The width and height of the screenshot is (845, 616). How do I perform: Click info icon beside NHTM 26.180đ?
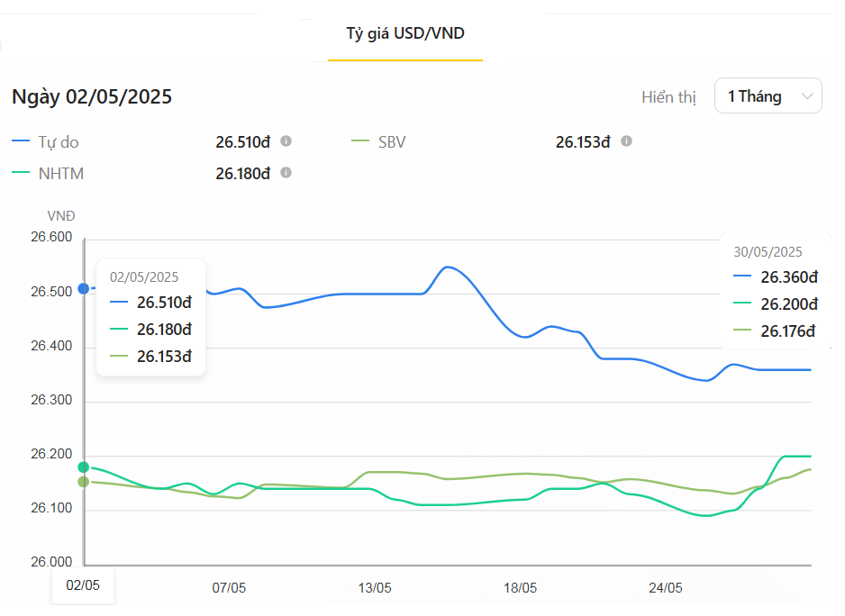tap(286, 173)
